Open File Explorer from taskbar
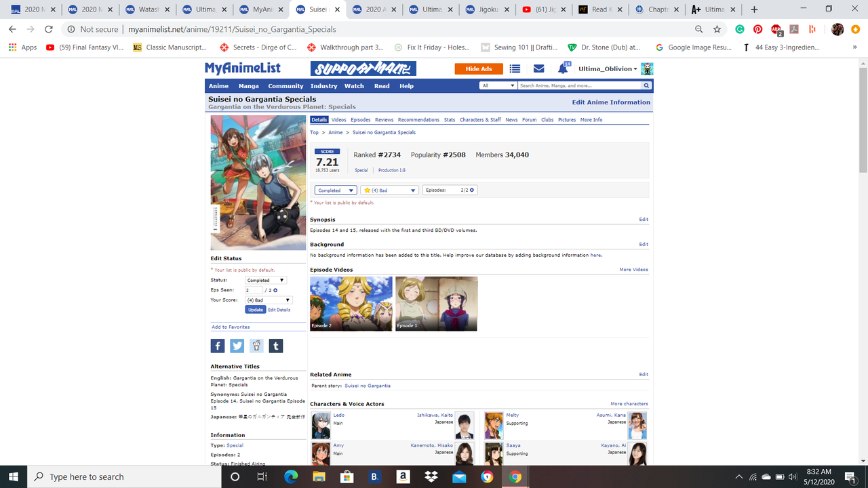The height and width of the screenshot is (488, 868). pyautogui.click(x=319, y=476)
